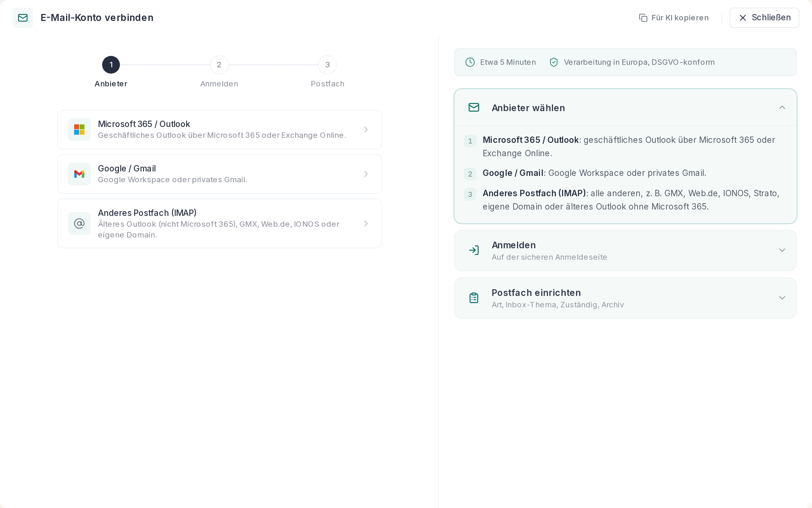Expand the Anmelden section chevron
This screenshot has height=508, width=812.
pos(782,250)
